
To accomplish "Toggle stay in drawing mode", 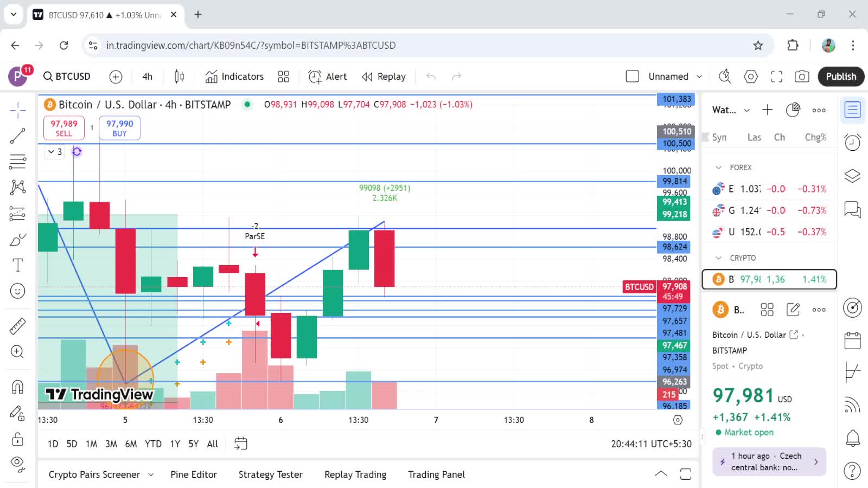I will [18, 413].
